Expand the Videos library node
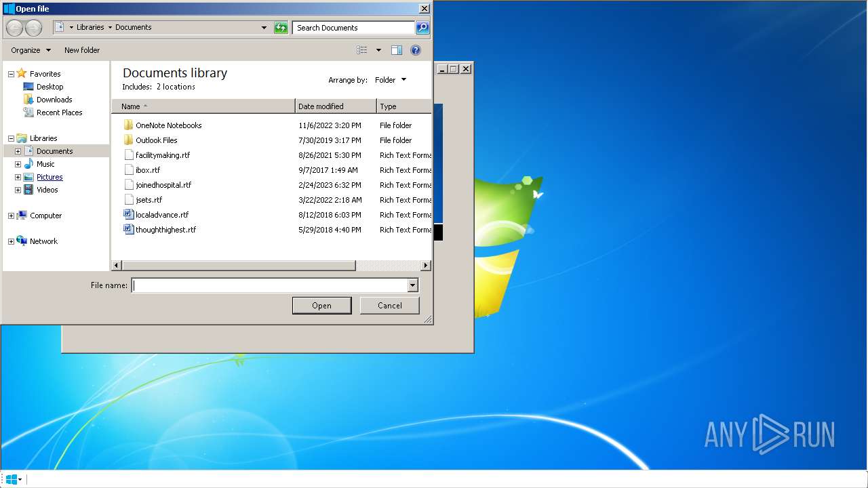This screenshot has height=488, width=868. (18, 190)
